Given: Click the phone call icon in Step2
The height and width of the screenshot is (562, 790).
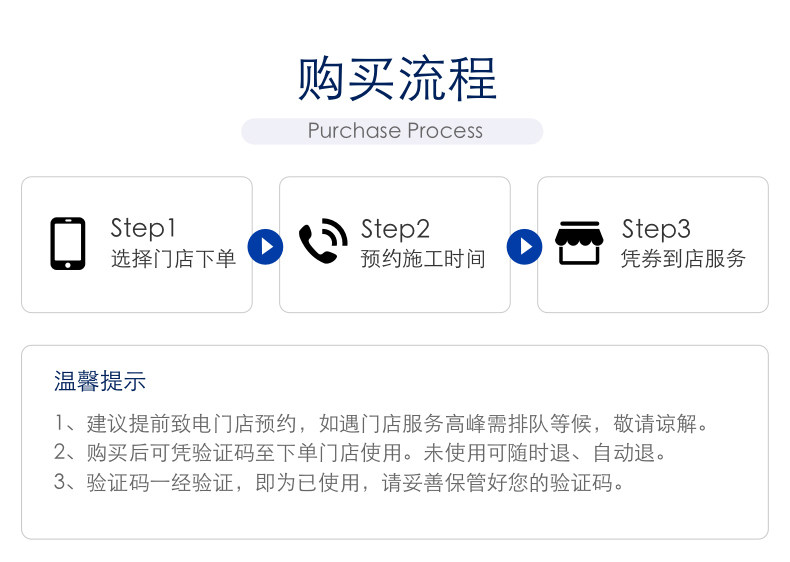Looking at the screenshot, I should point(323,241).
